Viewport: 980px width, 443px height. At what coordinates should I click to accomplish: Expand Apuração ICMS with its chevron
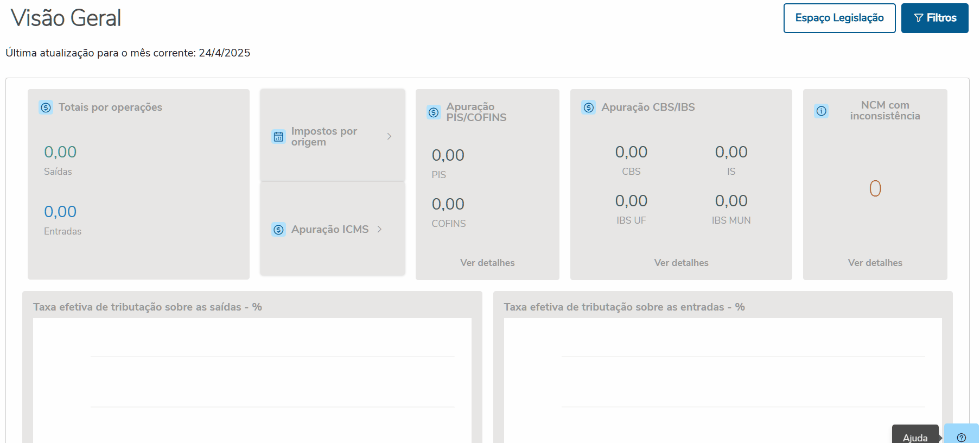pos(379,229)
